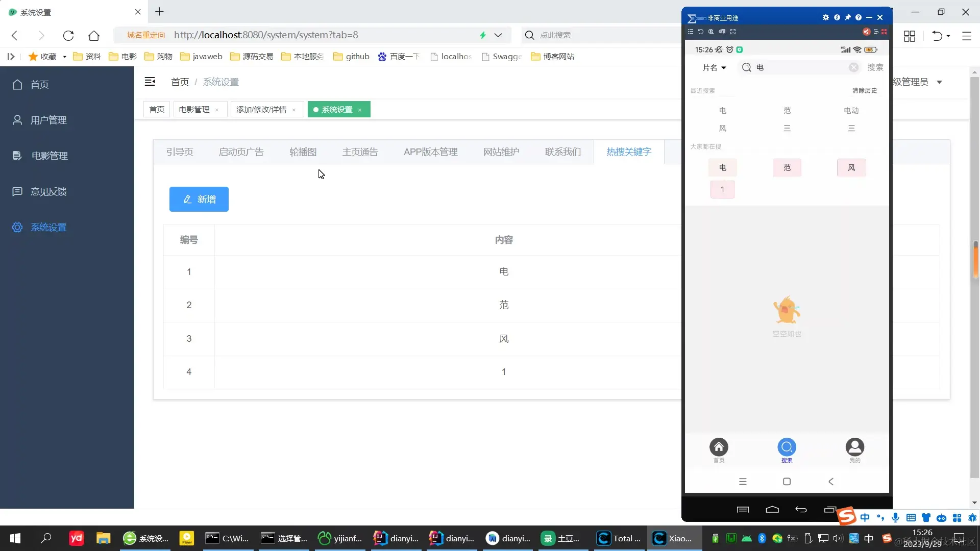Clear the phone search box text
Image resolution: width=980 pixels, height=551 pixels.
pyautogui.click(x=853, y=67)
